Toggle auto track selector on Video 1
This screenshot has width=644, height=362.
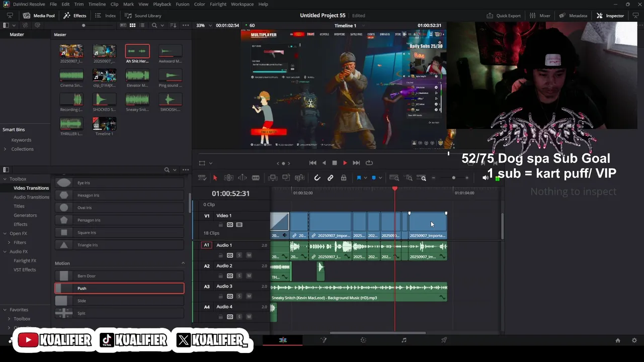click(230, 225)
